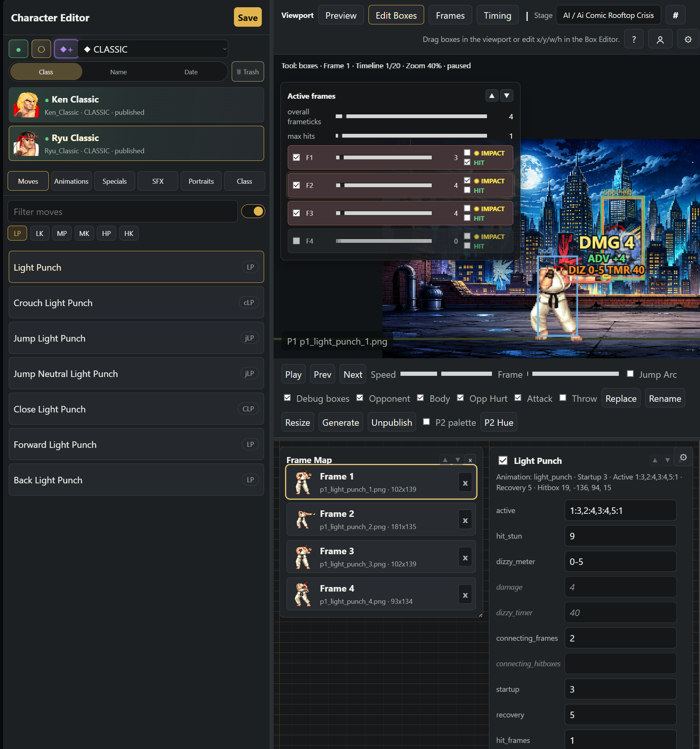
Task: Open the SFX tab
Action: [x=158, y=181]
